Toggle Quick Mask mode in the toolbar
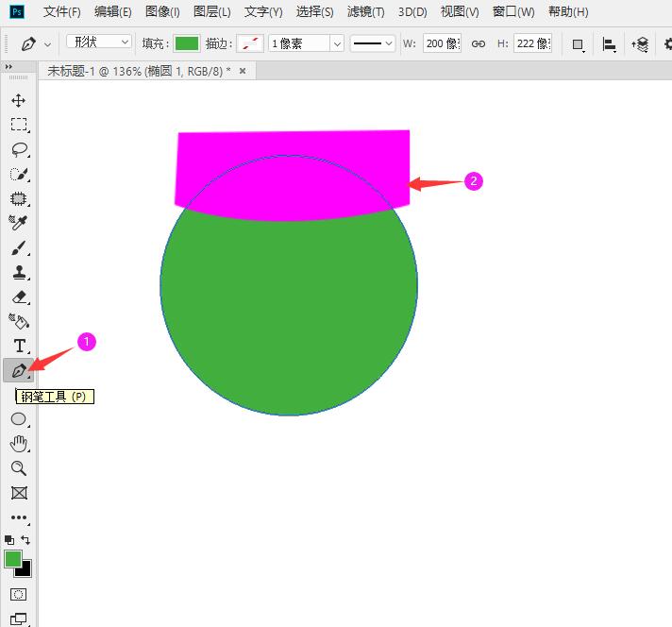672x627 pixels. click(18, 595)
